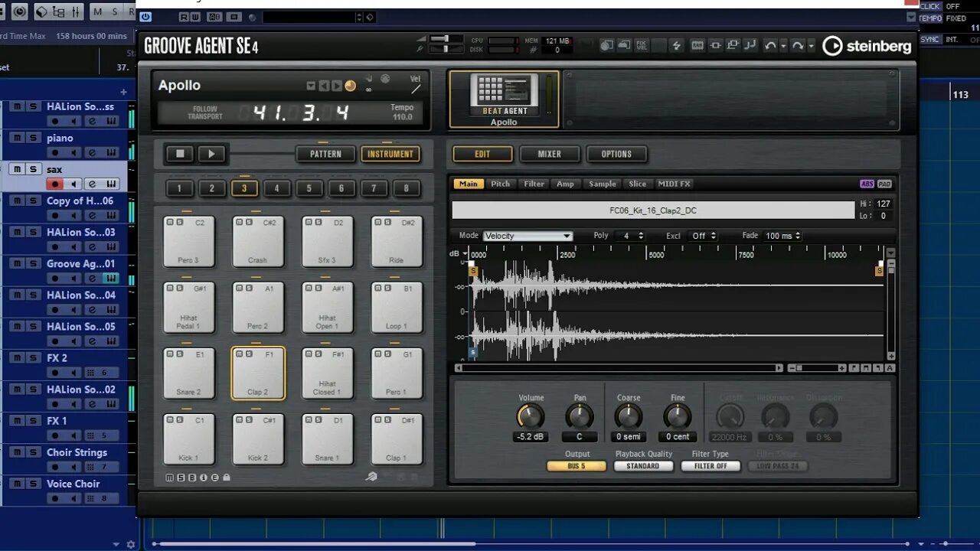Click the Output BUS 5 button

tap(577, 466)
